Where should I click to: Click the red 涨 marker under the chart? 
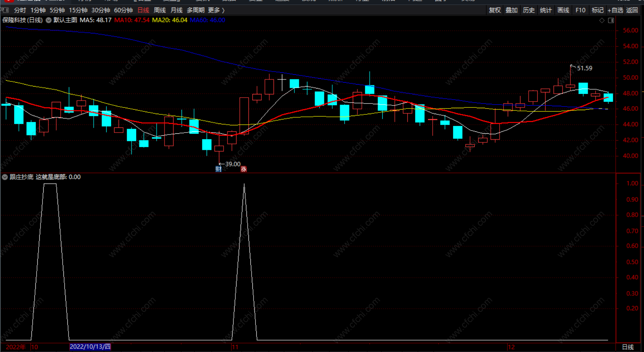(244, 169)
